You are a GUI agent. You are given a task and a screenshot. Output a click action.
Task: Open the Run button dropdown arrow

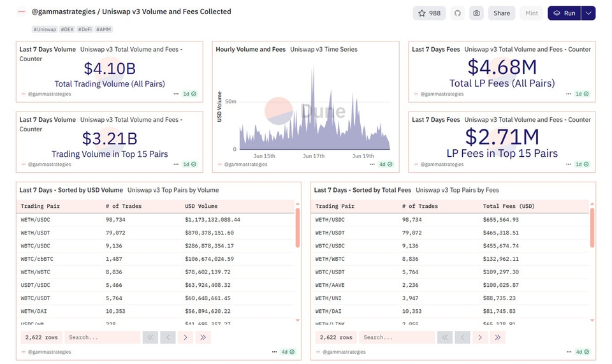click(x=588, y=13)
